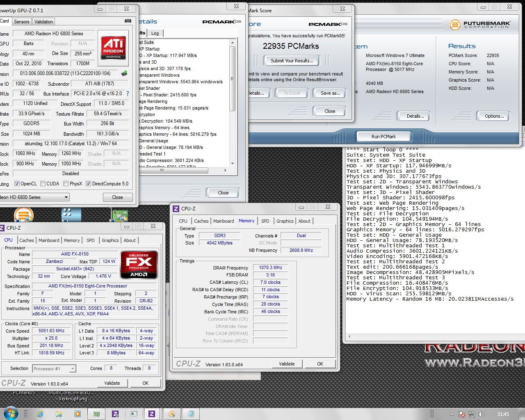Viewport: 525px width, 420px height.
Task: Click scroll-up arrow in PCMark results list
Action: (233, 42)
